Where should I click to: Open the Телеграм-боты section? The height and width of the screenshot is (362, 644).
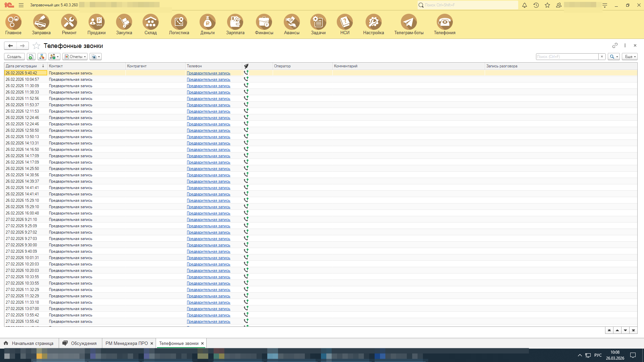click(409, 24)
